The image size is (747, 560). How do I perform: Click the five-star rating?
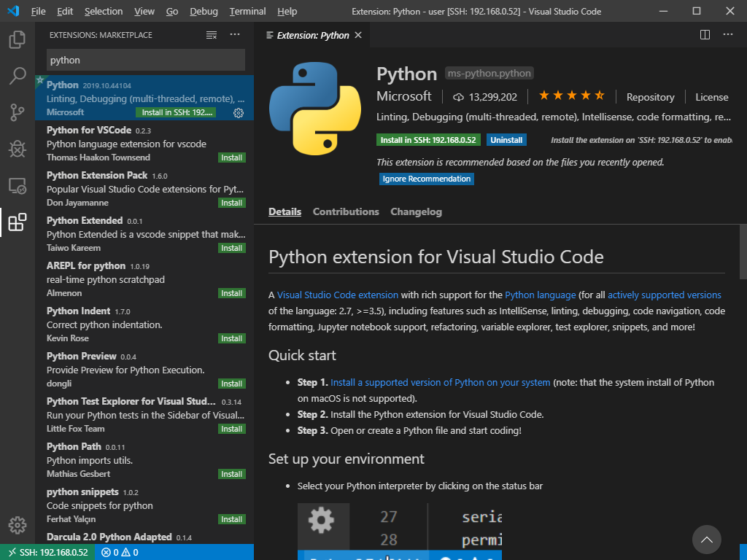coord(572,96)
